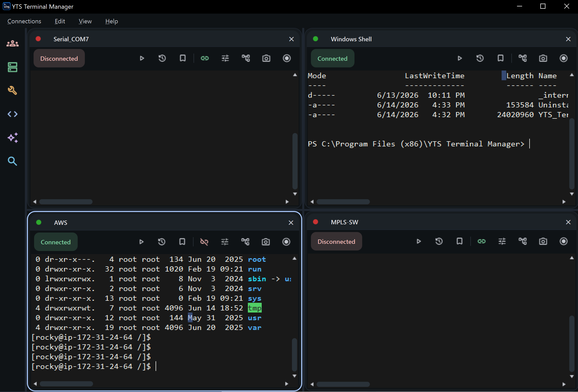Click play icon in Windows Shell toolbar
Screen dimensions: 578x392
click(x=460, y=58)
